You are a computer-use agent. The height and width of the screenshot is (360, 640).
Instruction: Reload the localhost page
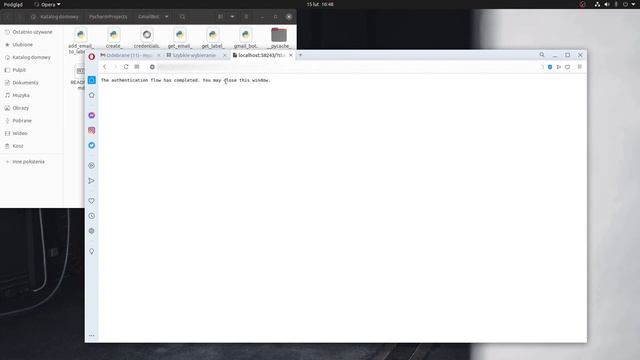coord(126,67)
